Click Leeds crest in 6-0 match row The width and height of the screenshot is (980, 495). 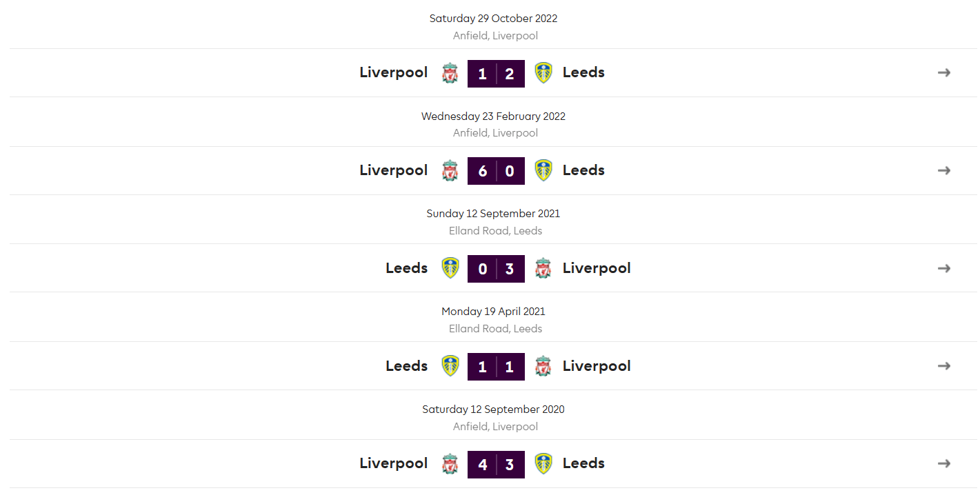click(543, 171)
